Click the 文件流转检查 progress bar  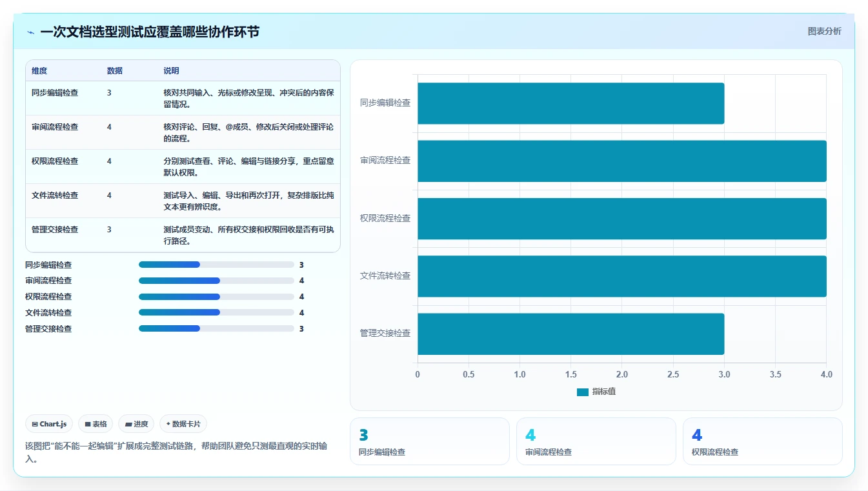pyautogui.click(x=216, y=312)
